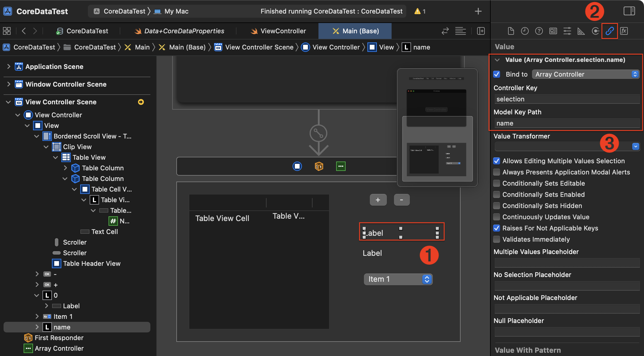The height and width of the screenshot is (356, 644).
Task: Click the First Responder cube in scene dock
Action: pyautogui.click(x=319, y=166)
